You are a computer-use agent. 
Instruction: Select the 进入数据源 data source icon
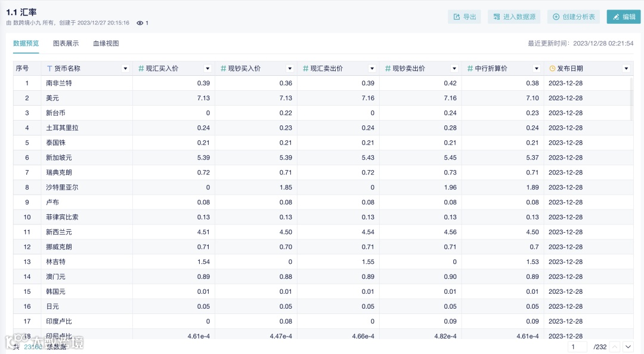coord(497,17)
